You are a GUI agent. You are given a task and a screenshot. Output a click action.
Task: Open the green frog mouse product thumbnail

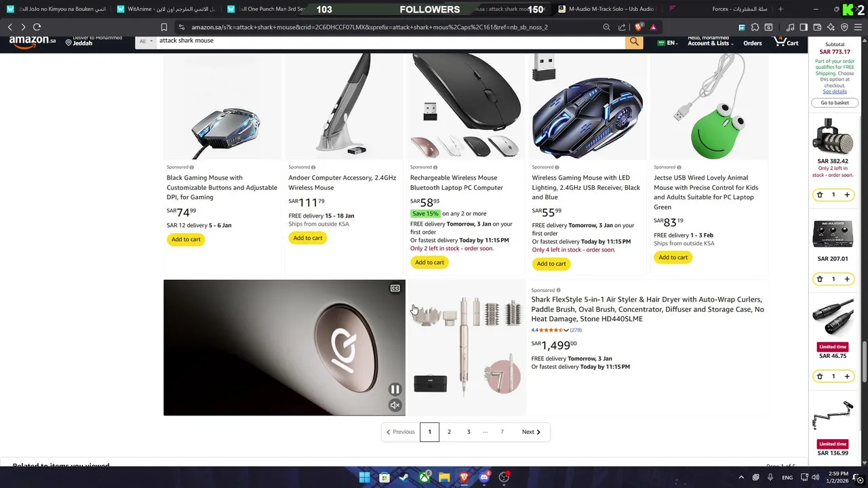coord(709,106)
